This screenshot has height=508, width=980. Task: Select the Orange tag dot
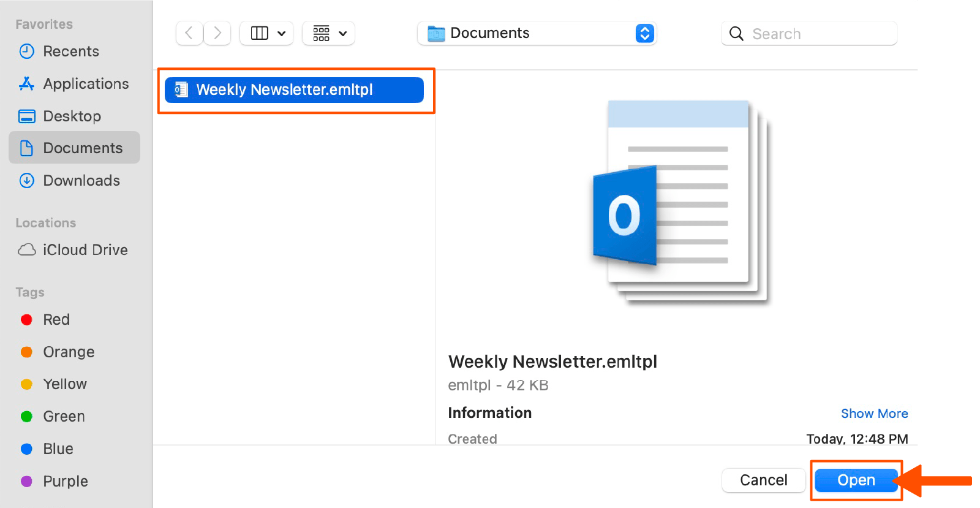point(26,352)
